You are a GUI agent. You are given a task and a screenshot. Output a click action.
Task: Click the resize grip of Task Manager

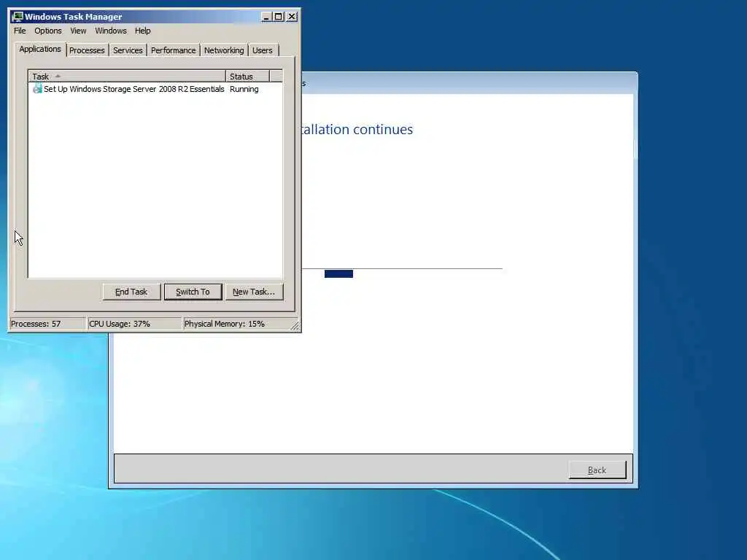295,326
